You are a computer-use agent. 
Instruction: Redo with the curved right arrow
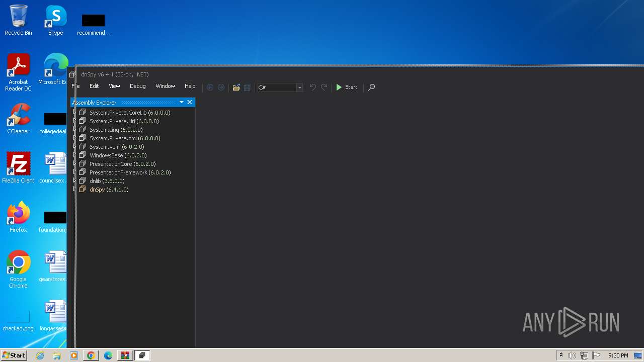tap(324, 87)
